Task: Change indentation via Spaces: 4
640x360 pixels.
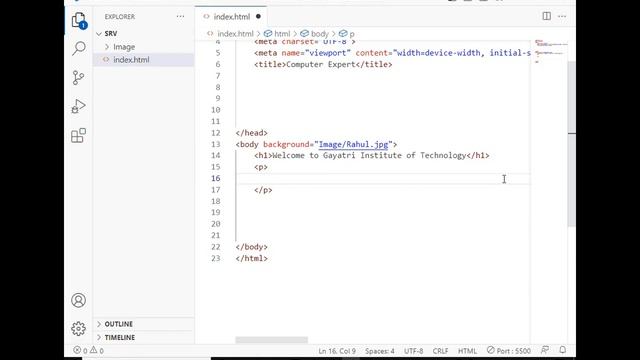Action: [380, 351]
